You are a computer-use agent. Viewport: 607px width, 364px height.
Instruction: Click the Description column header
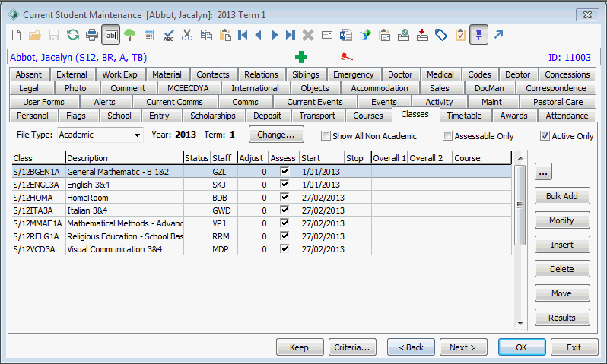point(124,158)
